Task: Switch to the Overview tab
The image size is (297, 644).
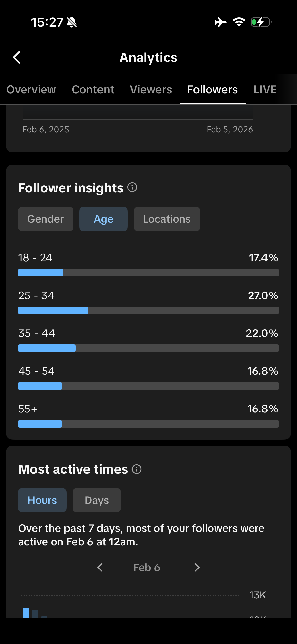Action: (x=31, y=90)
